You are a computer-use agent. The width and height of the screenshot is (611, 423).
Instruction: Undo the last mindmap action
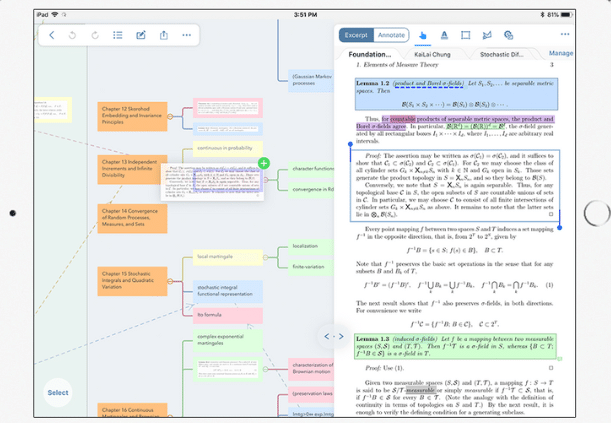click(x=72, y=35)
